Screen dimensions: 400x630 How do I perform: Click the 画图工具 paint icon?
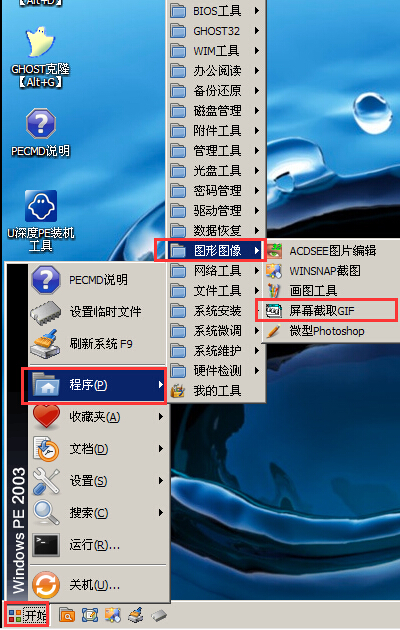tap(274, 290)
